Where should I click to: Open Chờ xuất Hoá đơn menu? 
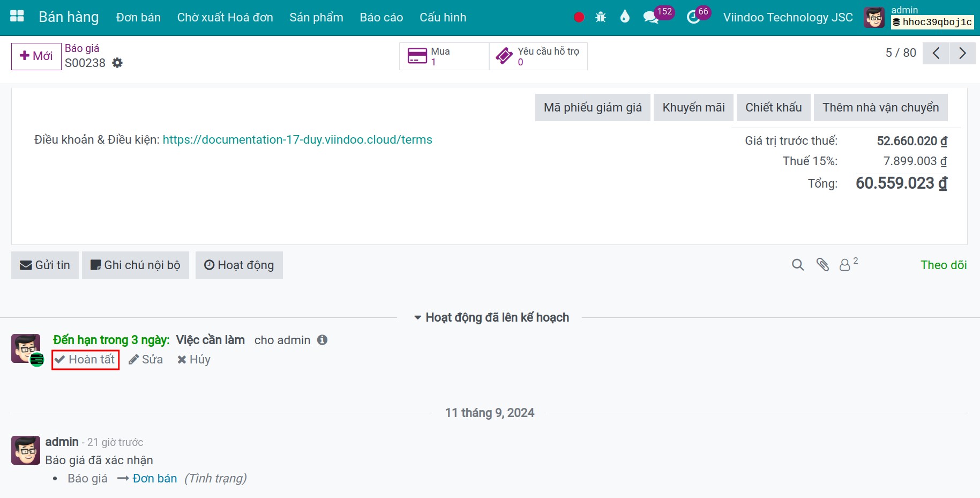(x=225, y=17)
